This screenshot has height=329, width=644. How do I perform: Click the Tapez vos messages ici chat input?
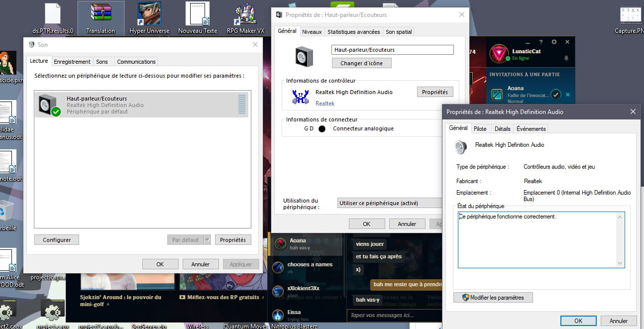click(394, 315)
